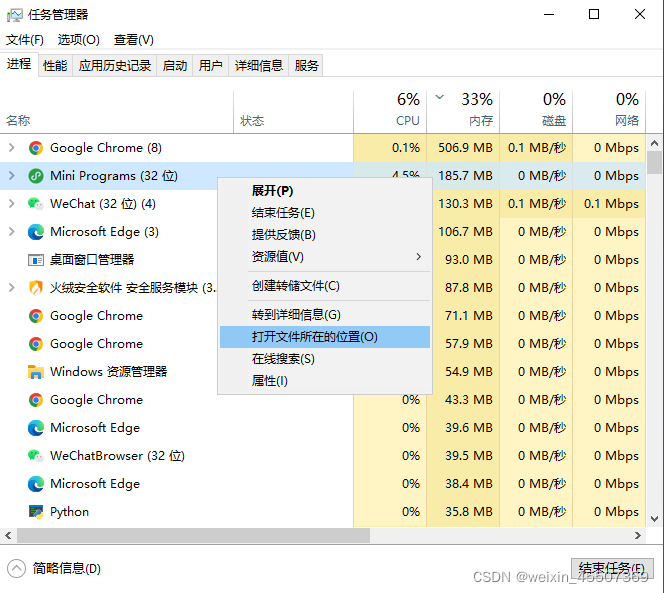Click the vertical scrollbar up arrow
Image resolution: width=664 pixels, height=593 pixels.
click(655, 143)
